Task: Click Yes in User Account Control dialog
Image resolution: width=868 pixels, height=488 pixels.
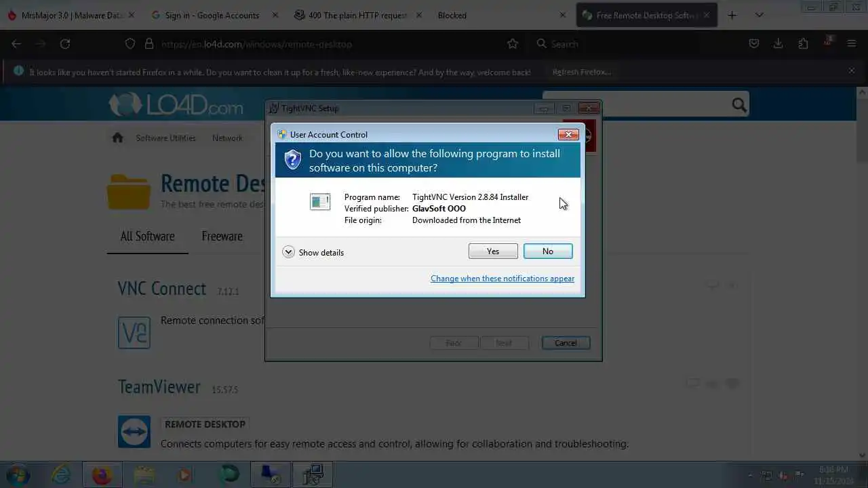Action: click(493, 251)
